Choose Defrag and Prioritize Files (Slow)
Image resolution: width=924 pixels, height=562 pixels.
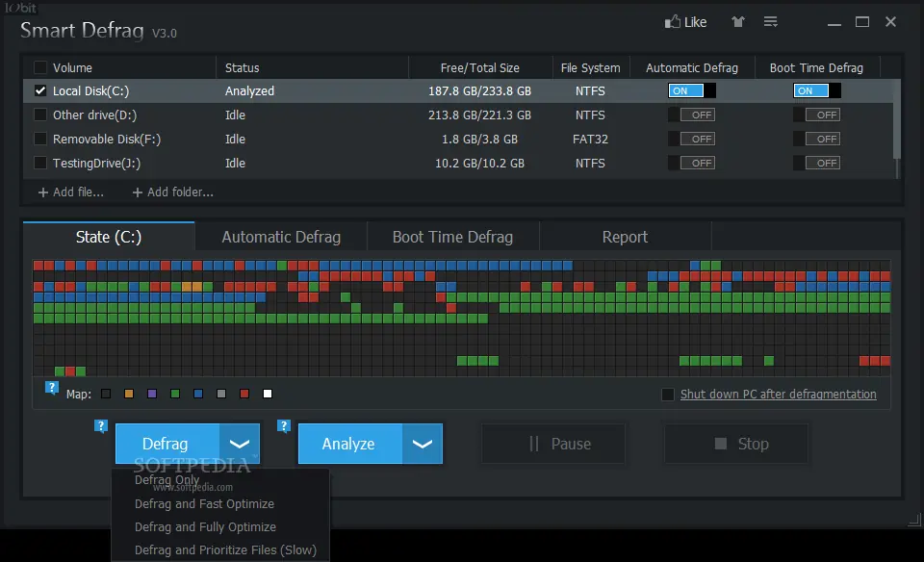225,549
